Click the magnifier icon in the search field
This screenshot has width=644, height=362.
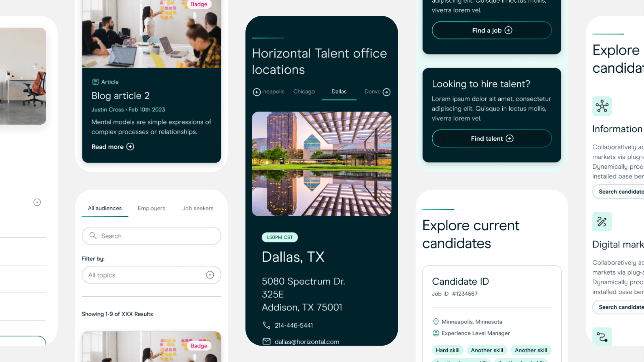93,236
